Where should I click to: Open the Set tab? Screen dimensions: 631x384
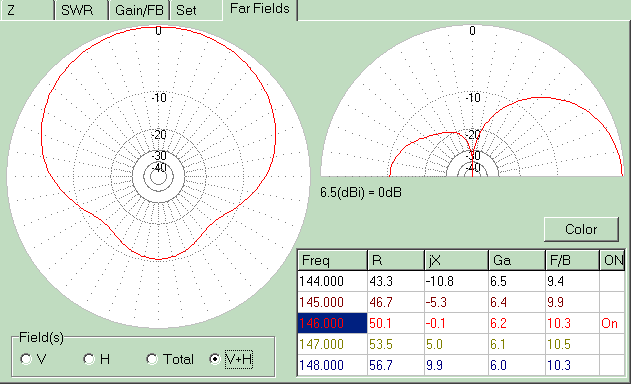pos(196,10)
